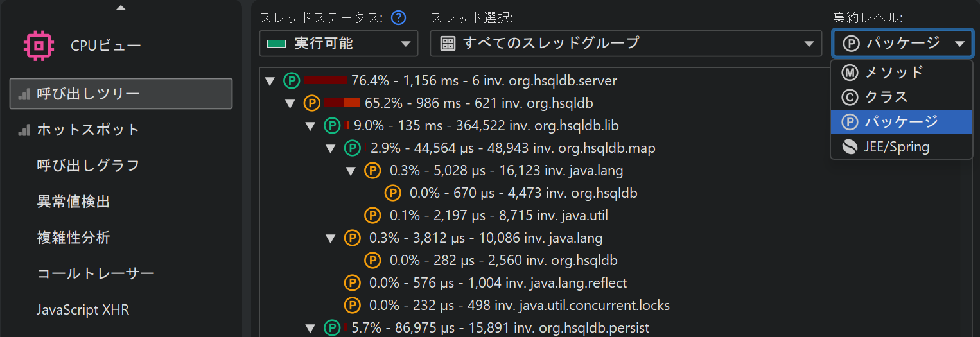
Task: Open the スレッドステータス dropdown showing 実行可能
Action: pos(338,44)
